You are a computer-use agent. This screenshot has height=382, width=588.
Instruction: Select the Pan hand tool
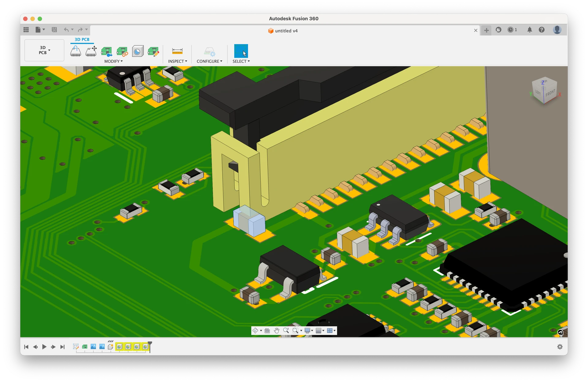click(277, 331)
